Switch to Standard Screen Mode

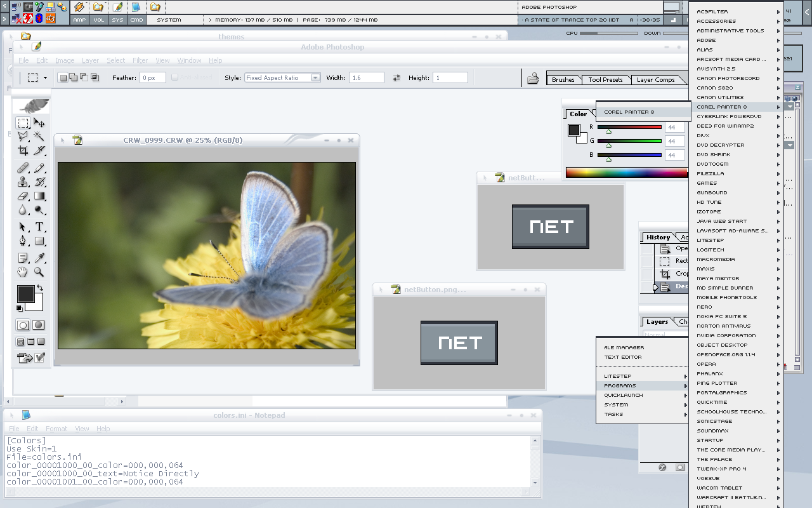tap(20, 342)
